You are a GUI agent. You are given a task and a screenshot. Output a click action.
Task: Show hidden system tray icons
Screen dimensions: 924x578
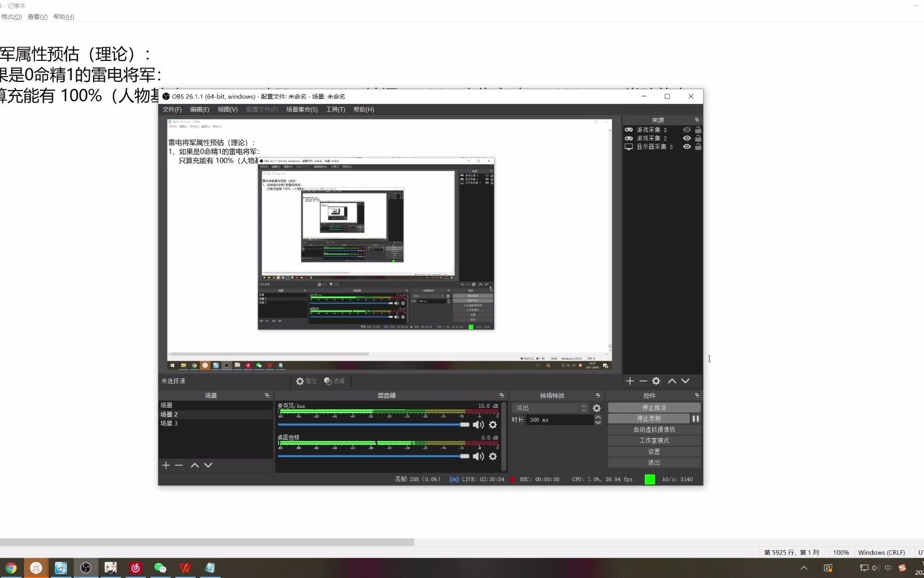pyautogui.click(x=804, y=568)
